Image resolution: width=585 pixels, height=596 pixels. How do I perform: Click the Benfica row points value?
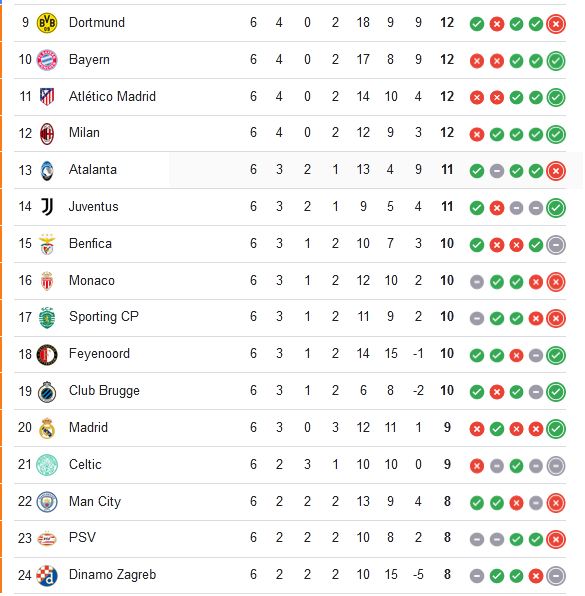click(x=447, y=243)
